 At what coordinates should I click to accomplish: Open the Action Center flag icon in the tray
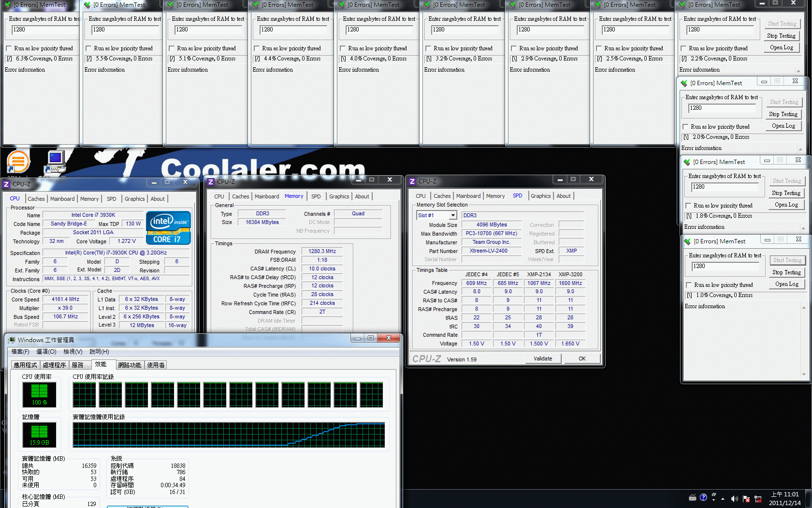[746, 499]
